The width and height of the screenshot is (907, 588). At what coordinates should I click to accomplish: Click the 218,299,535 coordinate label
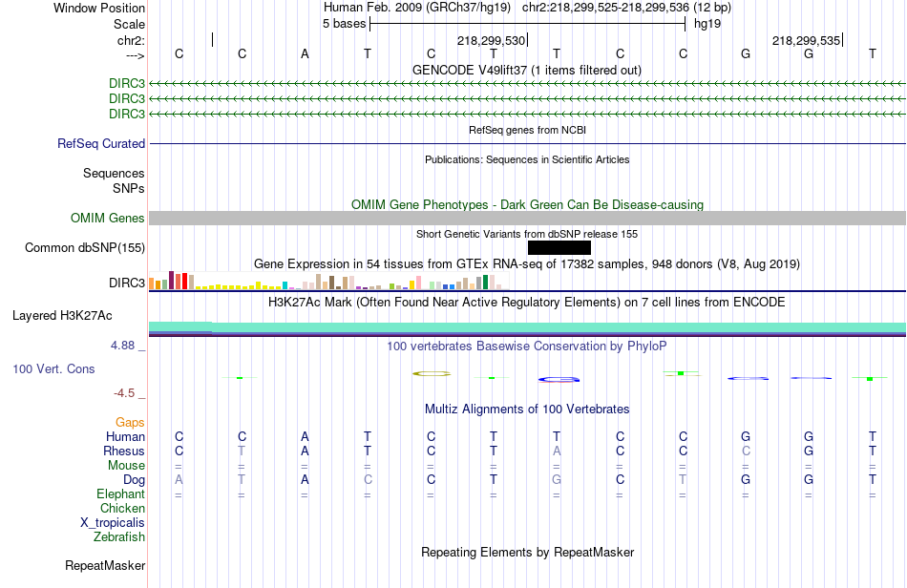tap(807, 40)
